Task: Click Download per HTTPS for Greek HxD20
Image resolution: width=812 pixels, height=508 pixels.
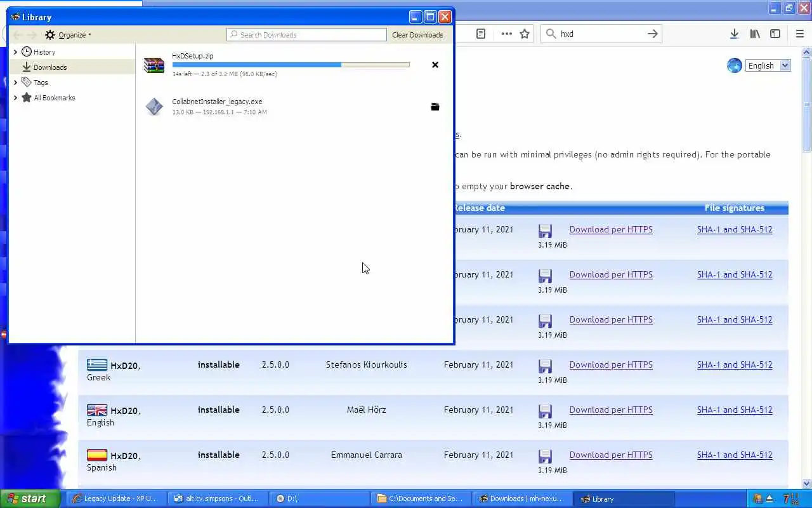Action: coord(611,365)
